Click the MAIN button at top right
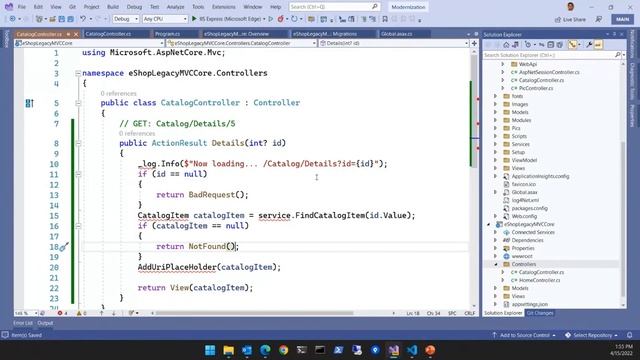The height and width of the screenshot is (360, 640). tap(622, 19)
